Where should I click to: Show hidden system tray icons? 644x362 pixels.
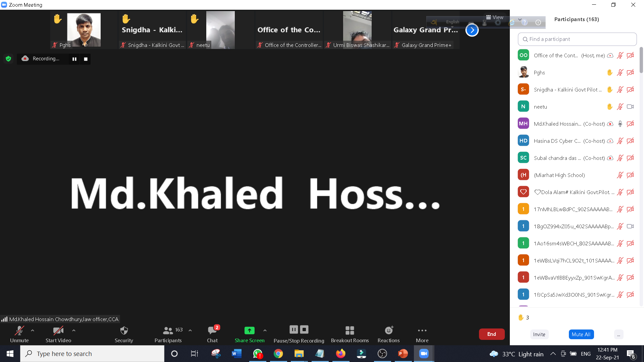(x=553, y=354)
